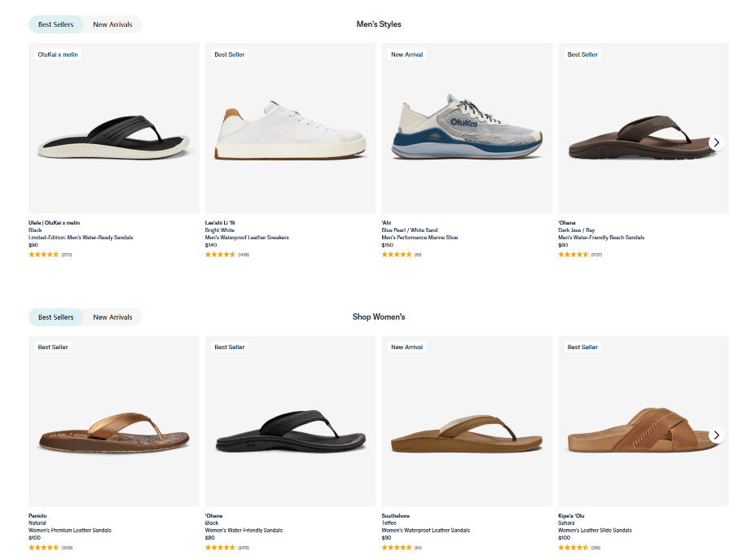Open the black Ulele OluKai x melin sandal image

coord(114,129)
